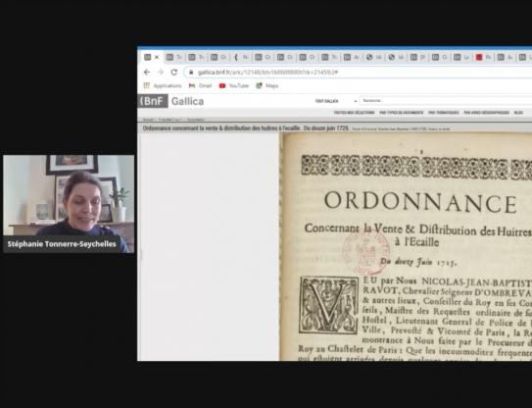Click the document title 'Ordonnance concernant la vente'
Viewport: 532px width, 408px height.
click(246, 128)
